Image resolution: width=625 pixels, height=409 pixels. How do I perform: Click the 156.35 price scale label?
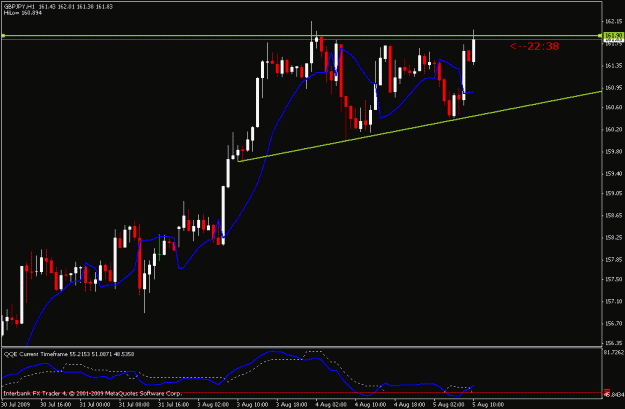point(614,343)
